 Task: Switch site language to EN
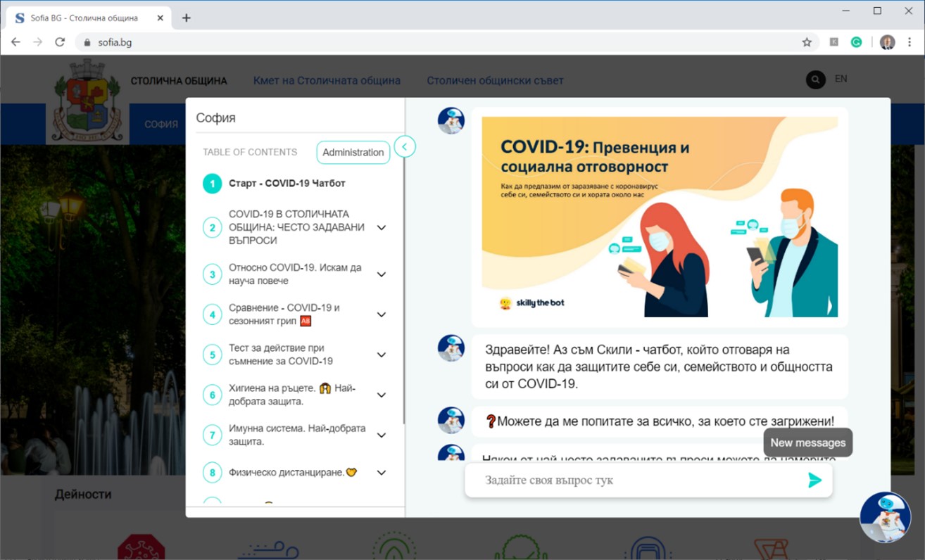[841, 79]
